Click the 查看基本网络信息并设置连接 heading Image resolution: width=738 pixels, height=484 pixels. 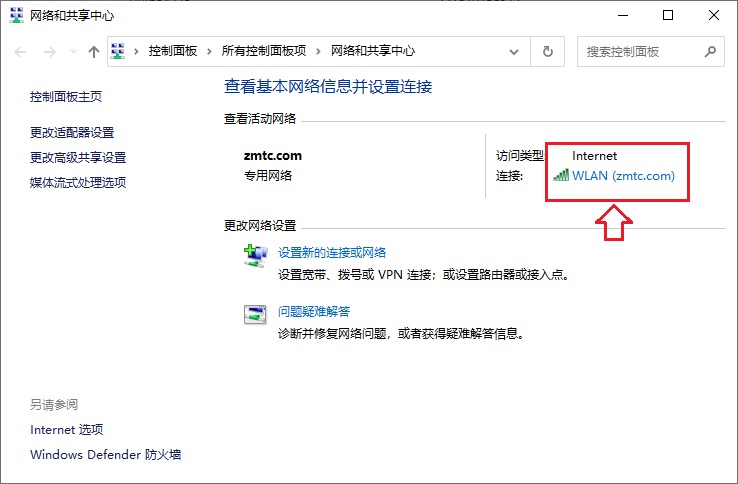tap(328, 87)
